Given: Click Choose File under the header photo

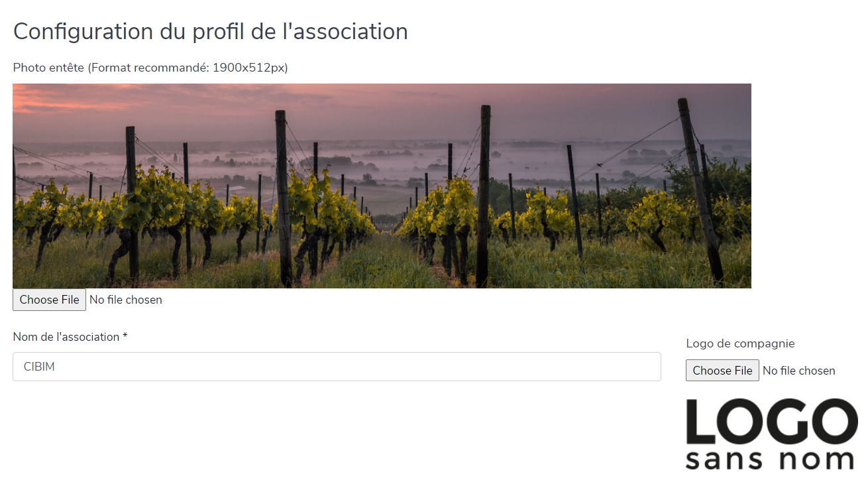Looking at the screenshot, I should point(49,300).
